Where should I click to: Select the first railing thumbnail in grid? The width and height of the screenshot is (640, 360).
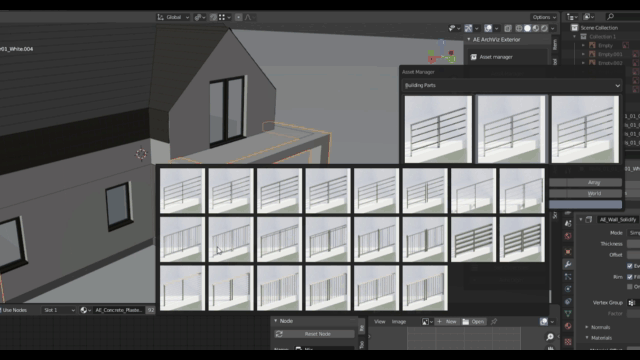pos(182,191)
